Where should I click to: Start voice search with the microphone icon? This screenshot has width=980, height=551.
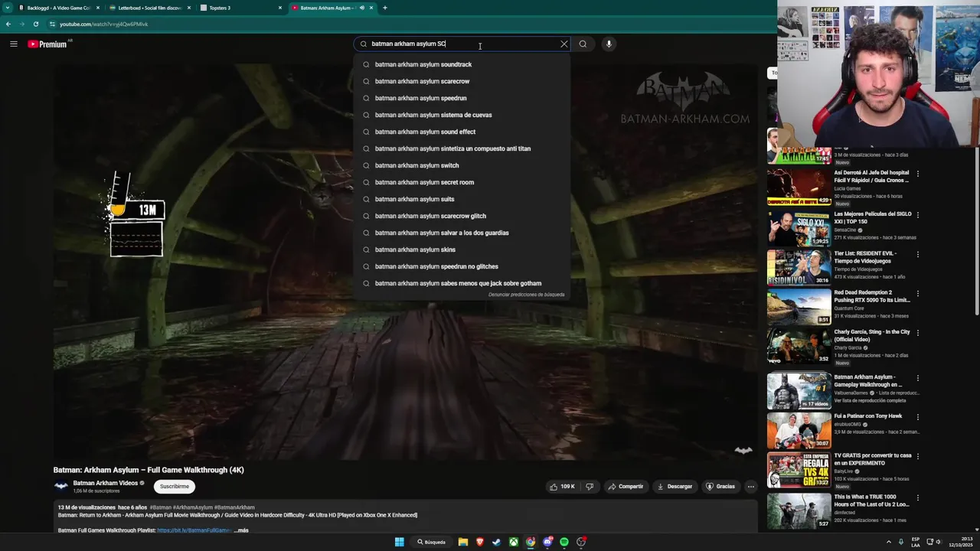609,44
